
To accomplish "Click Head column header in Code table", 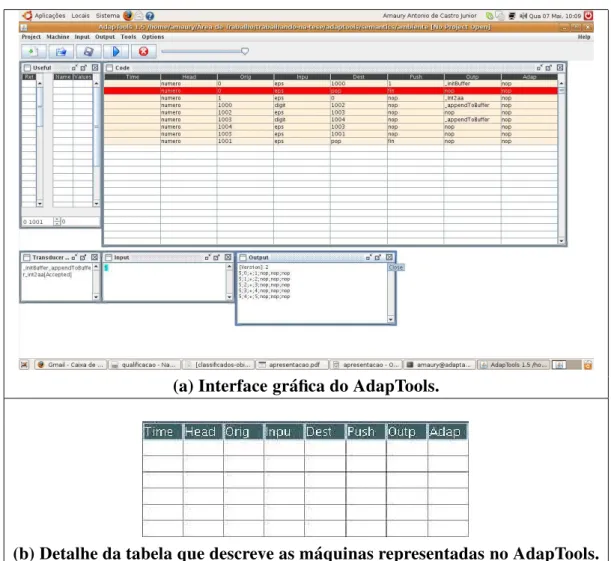I will (189, 77).
